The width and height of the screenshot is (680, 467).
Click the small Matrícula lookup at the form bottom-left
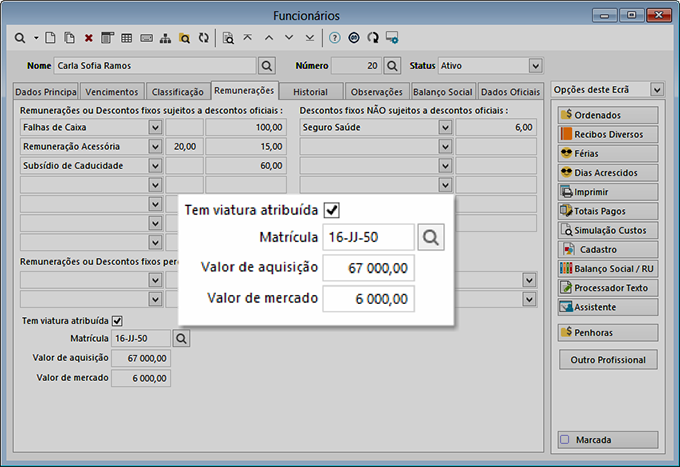(181, 338)
